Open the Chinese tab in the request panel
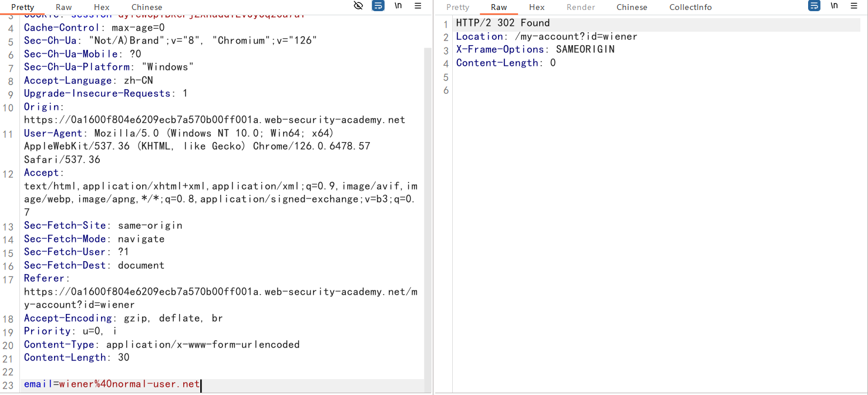Image resolution: width=868 pixels, height=395 pixels. coord(147,7)
